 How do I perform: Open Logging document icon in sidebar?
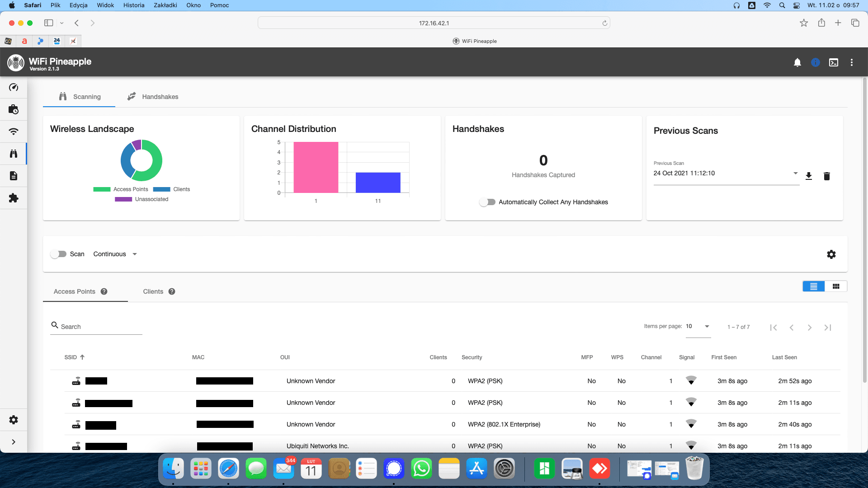14,176
